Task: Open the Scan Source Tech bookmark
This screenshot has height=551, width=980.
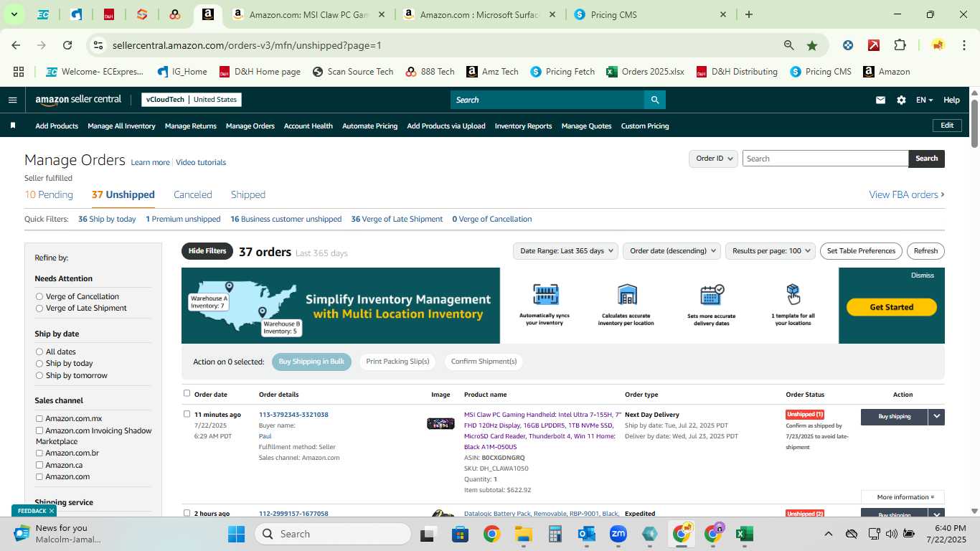Action: point(353,72)
